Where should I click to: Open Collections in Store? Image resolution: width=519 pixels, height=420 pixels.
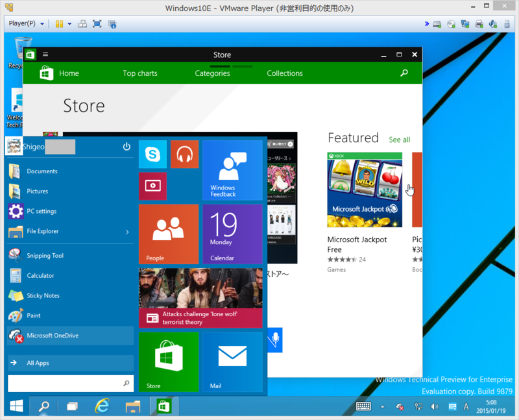[285, 73]
